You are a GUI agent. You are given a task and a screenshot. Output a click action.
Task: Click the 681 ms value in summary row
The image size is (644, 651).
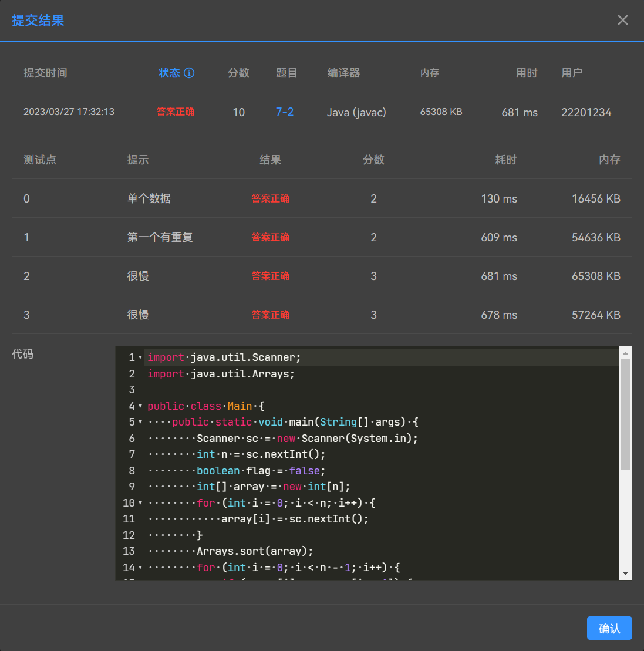(x=520, y=112)
